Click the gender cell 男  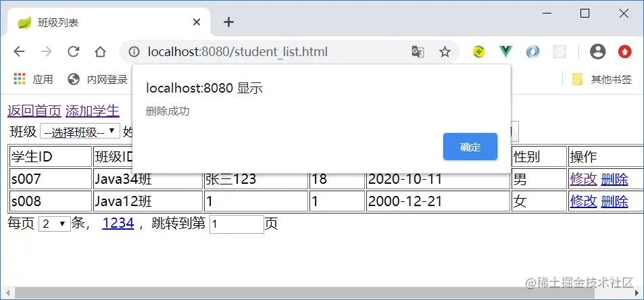click(x=539, y=179)
